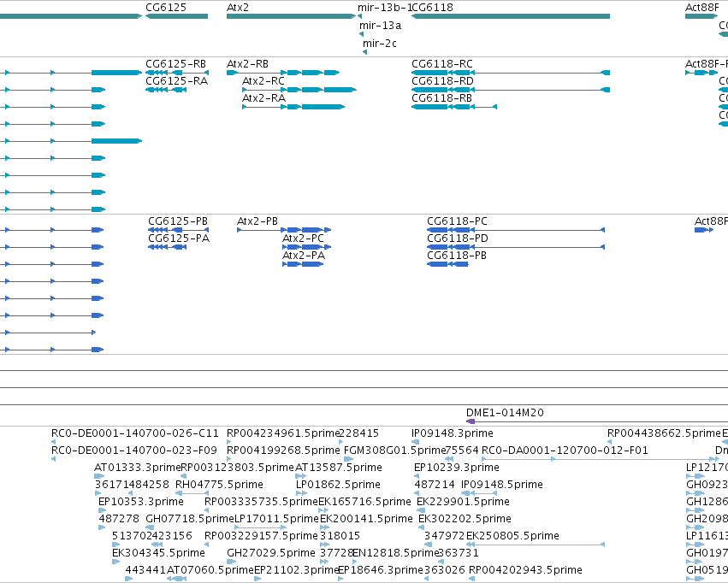Select RP004199268.5prime label
This screenshot has height=583, width=728.
tap(283, 450)
